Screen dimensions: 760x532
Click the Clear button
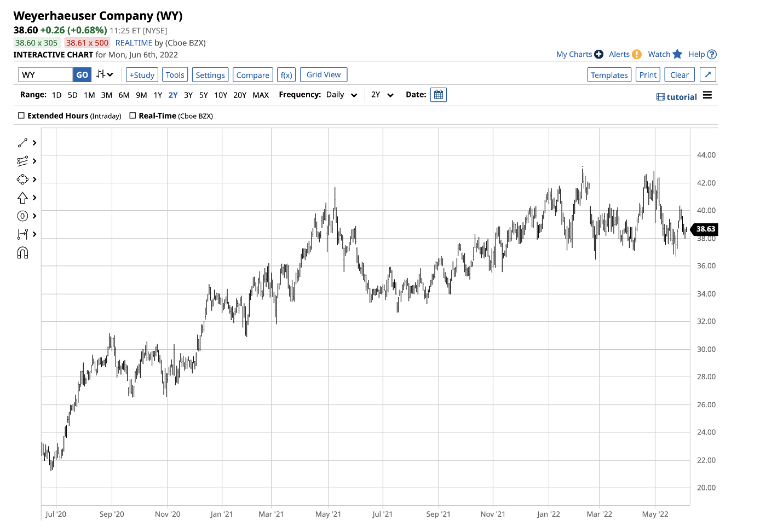pos(680,75)
